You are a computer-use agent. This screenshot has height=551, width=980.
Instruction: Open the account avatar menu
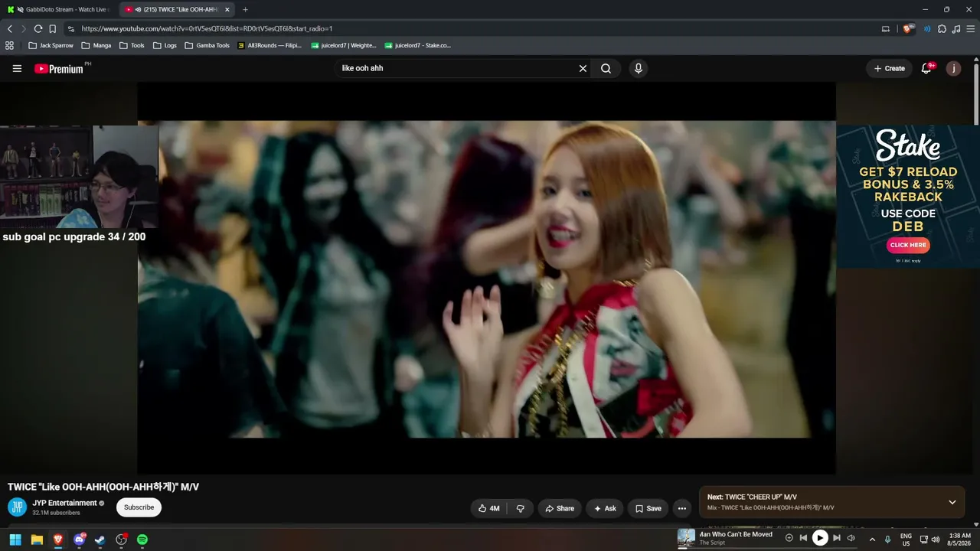[953, 68]
